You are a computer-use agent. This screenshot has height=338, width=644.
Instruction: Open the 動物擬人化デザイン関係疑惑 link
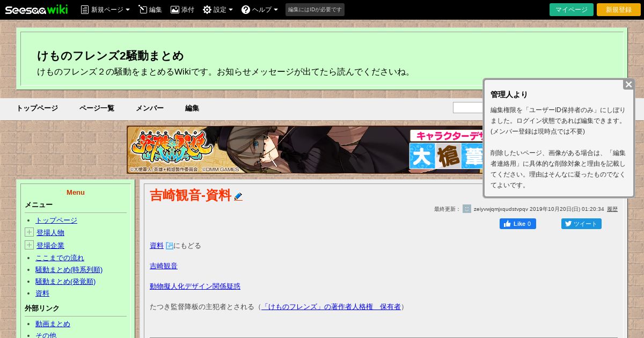[195, 286]
